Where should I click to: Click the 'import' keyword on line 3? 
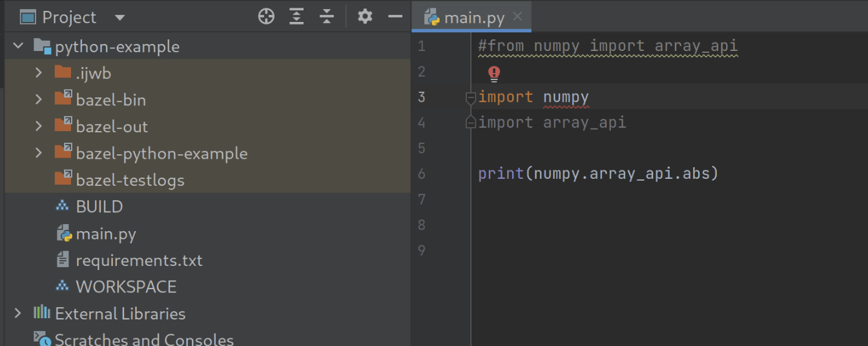(506, 97)
